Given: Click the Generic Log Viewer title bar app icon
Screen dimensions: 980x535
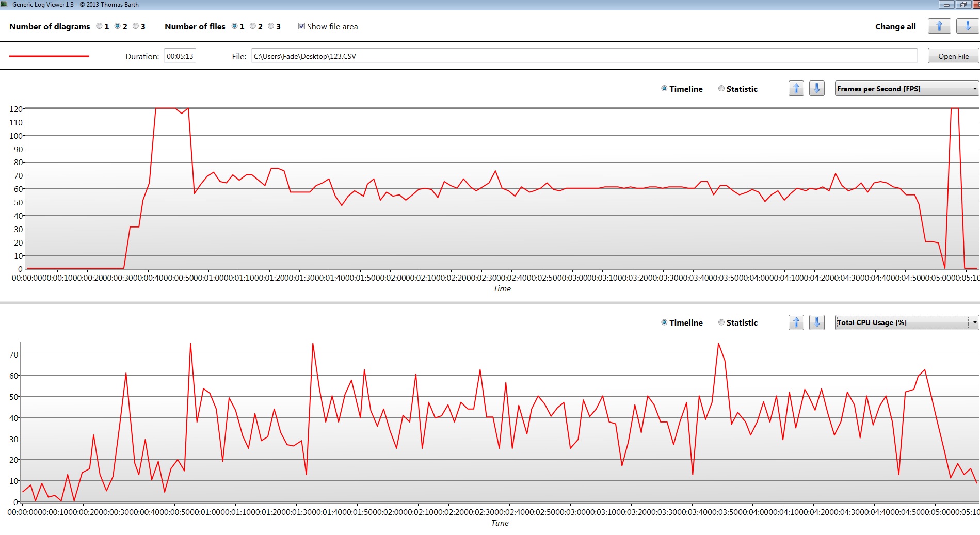Looking at the screenshot, I should click(4, 4).
